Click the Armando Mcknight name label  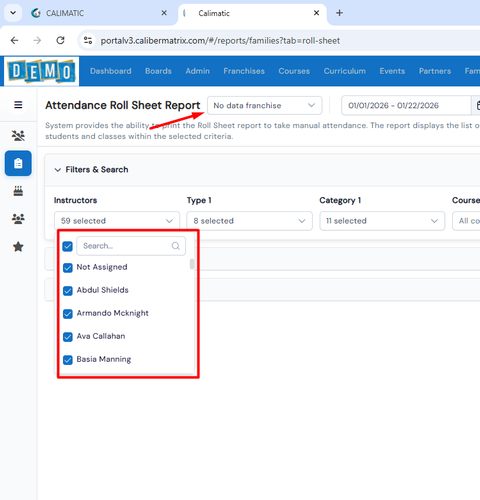[113, 313]
